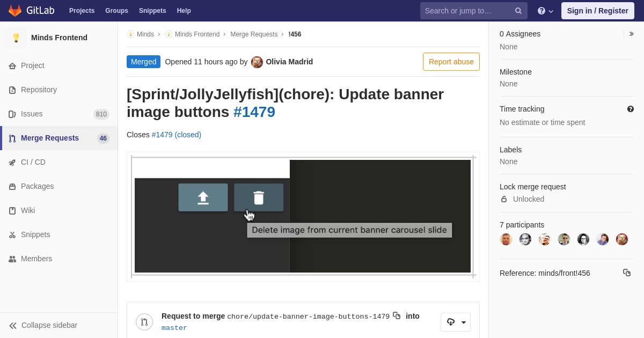Viewport: 644px width, 338px height.
Task: Open #1479 (closed) link after Closes
Action: (177, 135)
